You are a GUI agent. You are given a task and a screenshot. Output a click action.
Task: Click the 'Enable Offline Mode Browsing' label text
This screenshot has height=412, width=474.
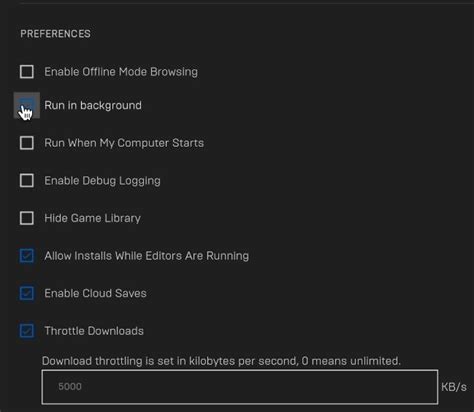tap(121, 72)
